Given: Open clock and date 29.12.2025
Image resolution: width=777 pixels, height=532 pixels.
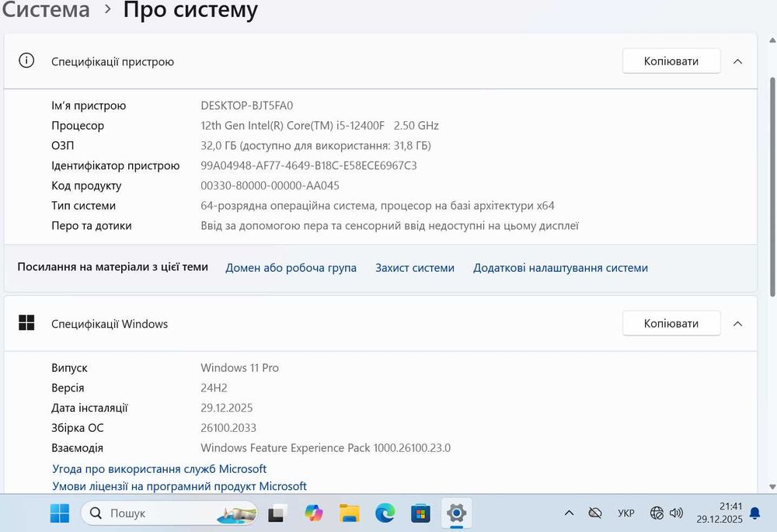Looking at the screenshot, I should pos(720,513).
